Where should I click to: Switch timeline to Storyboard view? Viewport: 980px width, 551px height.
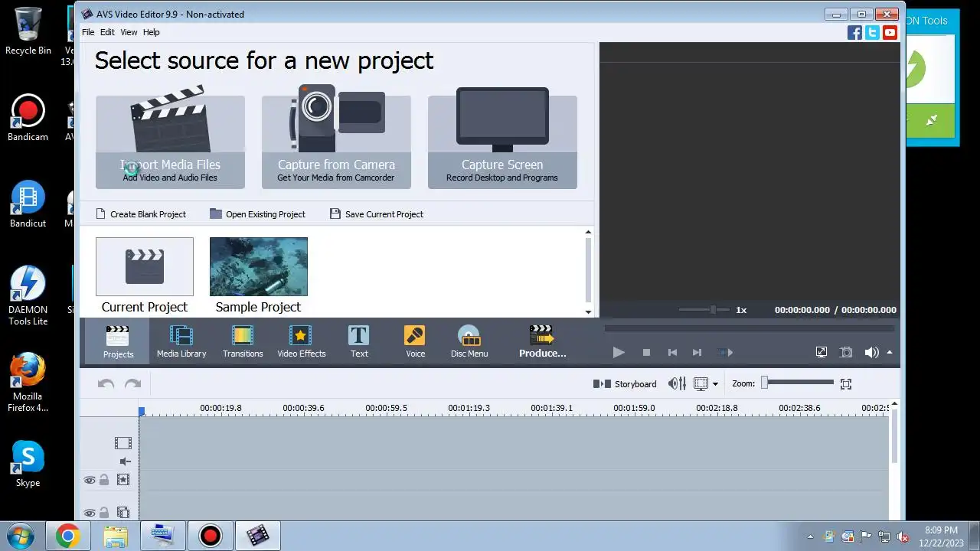coord(625,384)
